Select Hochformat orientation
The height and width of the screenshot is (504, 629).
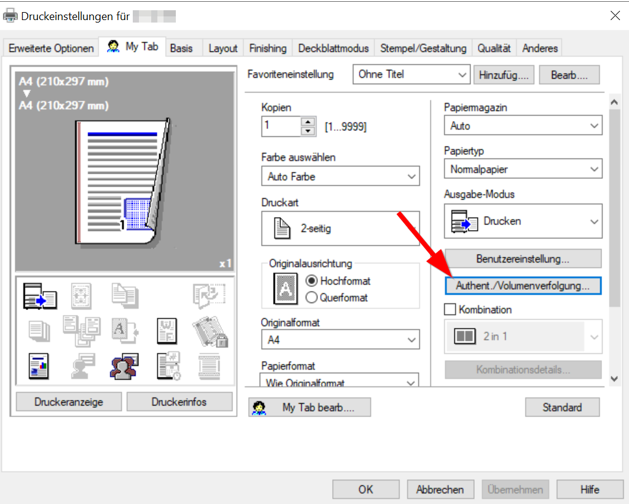tap(312, 282)
